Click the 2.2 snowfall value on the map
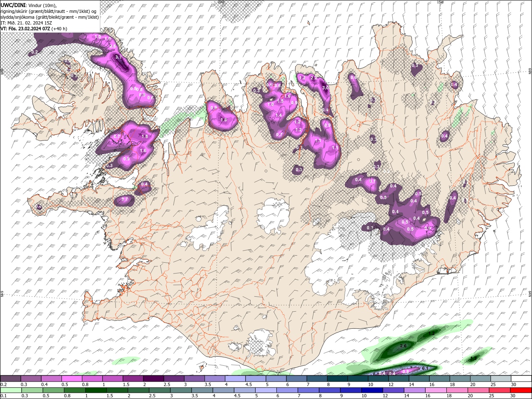Viewport: 532px width, 399px height. point(314,78)
